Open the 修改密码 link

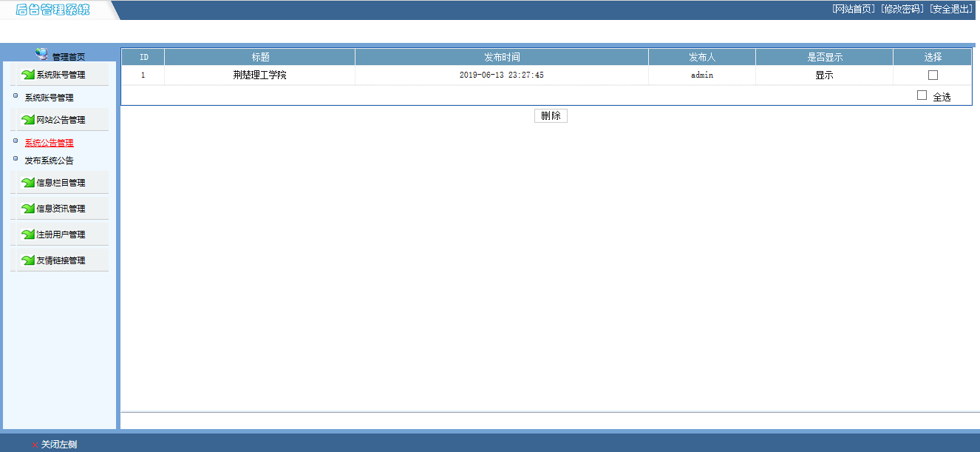coord(902,9)
